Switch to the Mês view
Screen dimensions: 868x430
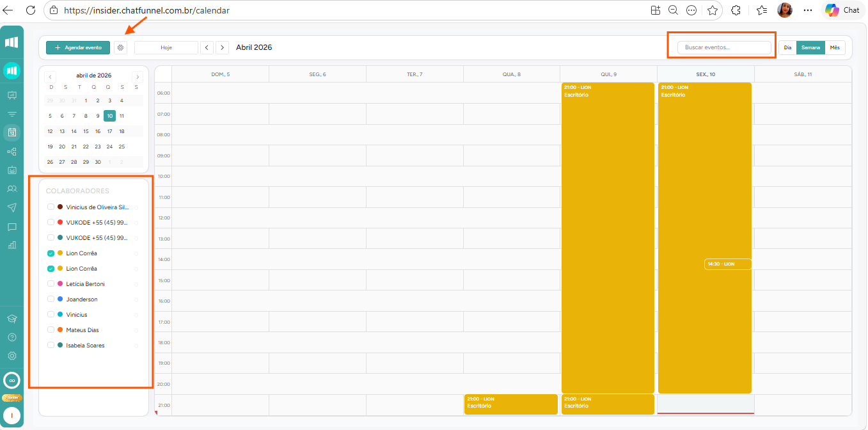click(x=835, y=47)
